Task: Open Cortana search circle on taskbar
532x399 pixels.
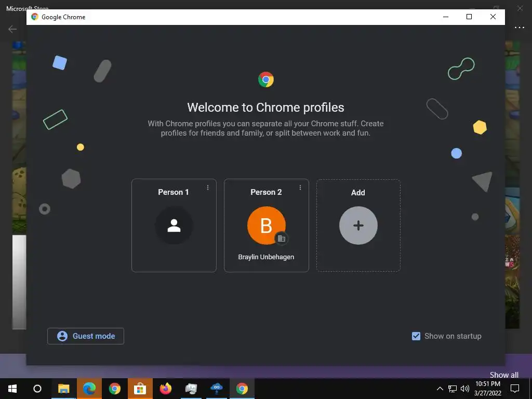Action: (37, 389)
